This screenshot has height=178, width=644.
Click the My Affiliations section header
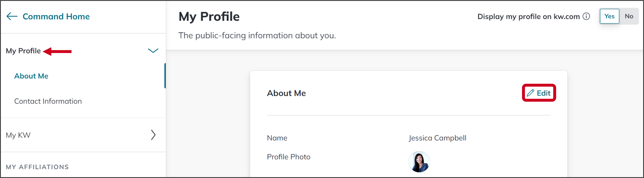point(37,167)
